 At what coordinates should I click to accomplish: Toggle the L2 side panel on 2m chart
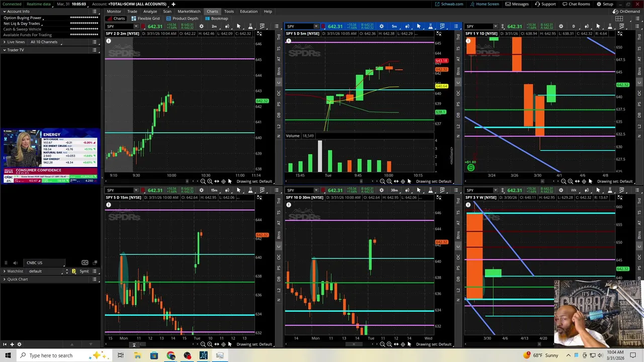(x=279, y=127)
